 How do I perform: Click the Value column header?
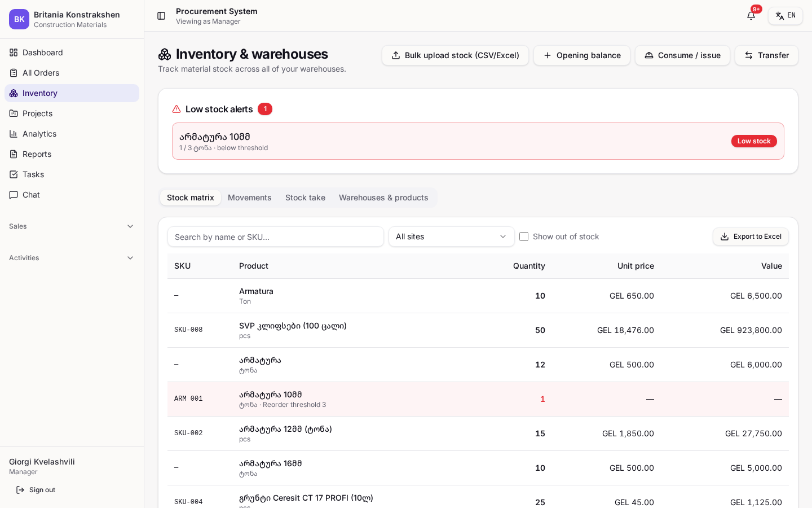tap(771, 266)
